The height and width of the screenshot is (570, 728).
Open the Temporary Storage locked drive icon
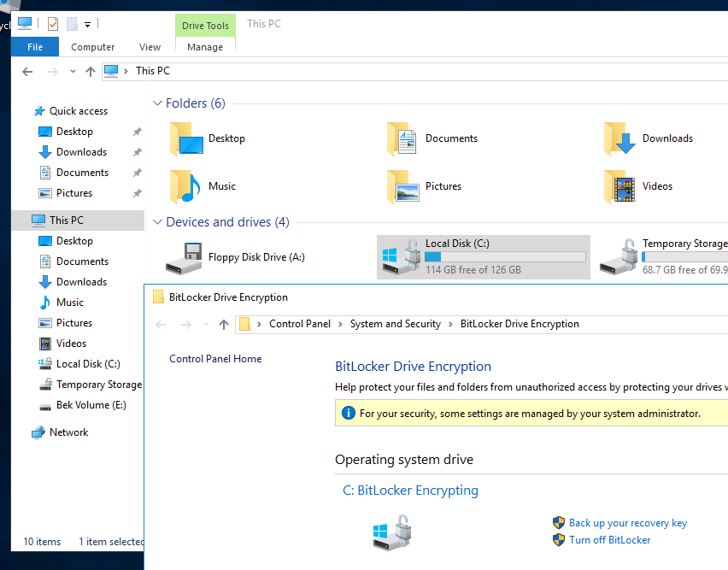[618, 256]
